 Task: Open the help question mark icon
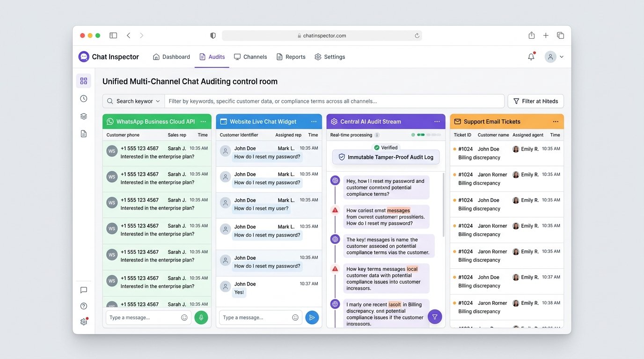pos(84,306)
